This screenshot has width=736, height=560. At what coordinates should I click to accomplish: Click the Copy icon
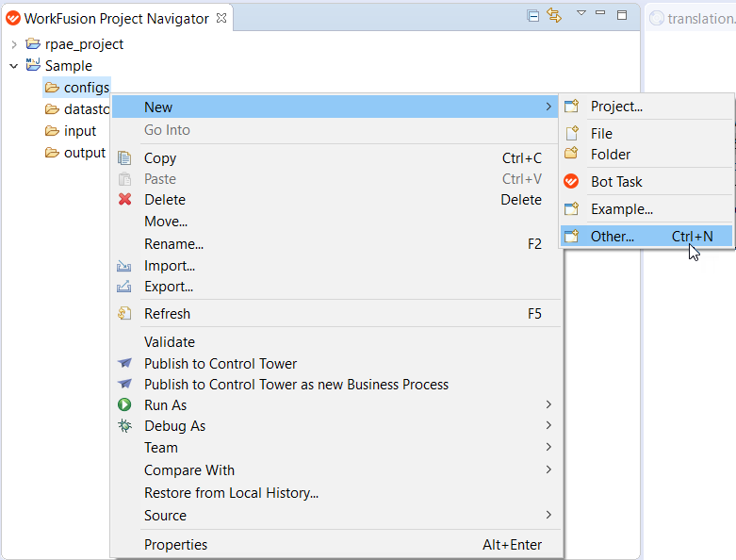tap(124, 158)
